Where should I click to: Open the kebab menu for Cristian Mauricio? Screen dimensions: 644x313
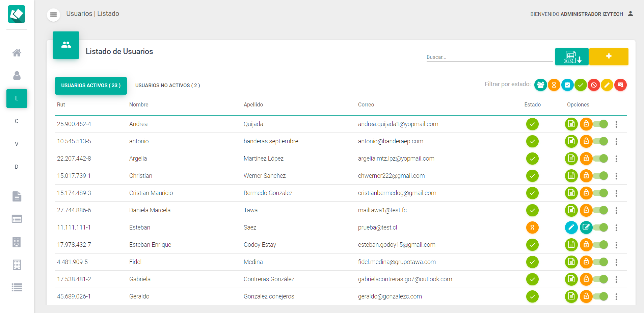point(616,193)
